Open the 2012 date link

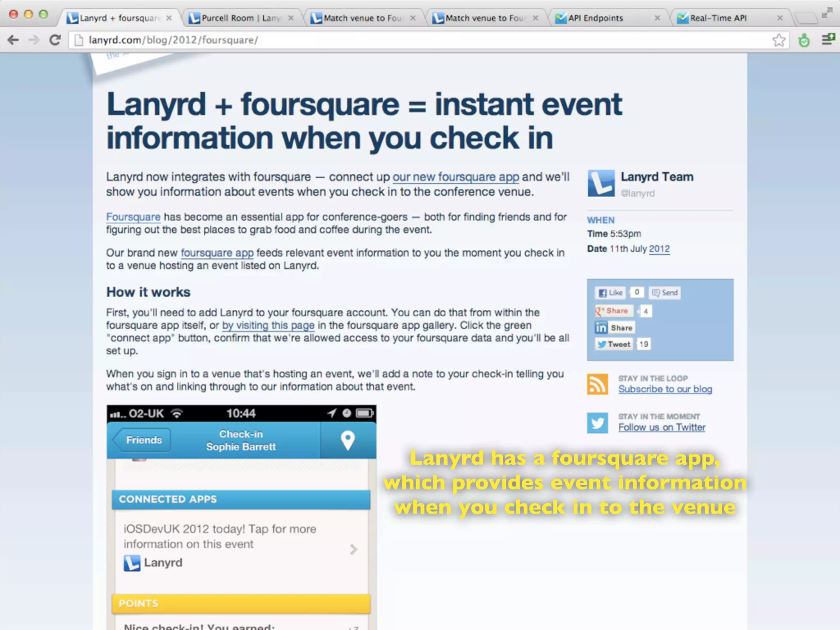point(660,249)
